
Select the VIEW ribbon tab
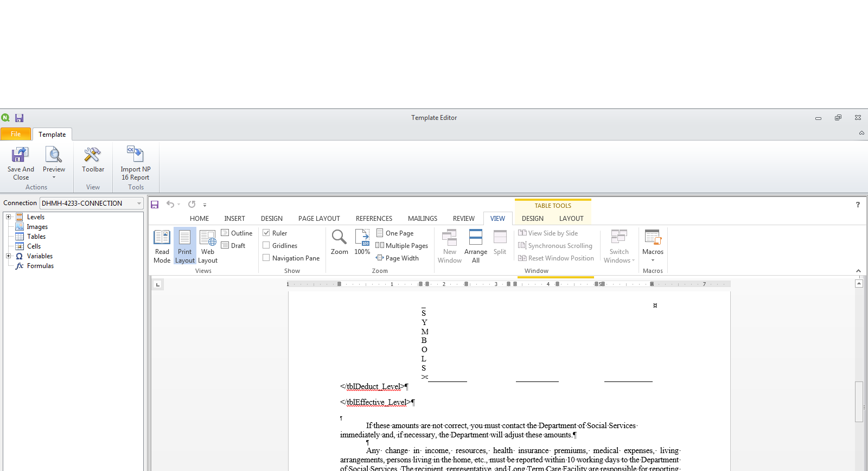coord(497,219)
